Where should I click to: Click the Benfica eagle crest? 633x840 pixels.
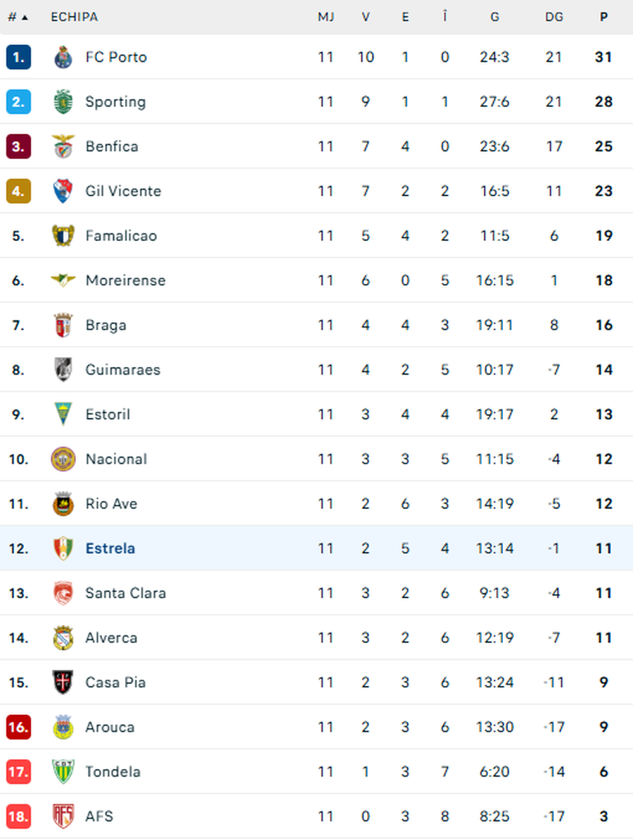(x=63, y=146)
